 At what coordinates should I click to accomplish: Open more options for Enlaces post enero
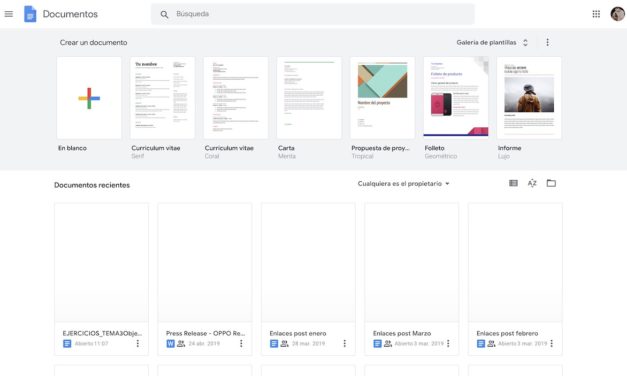[345, 343]
